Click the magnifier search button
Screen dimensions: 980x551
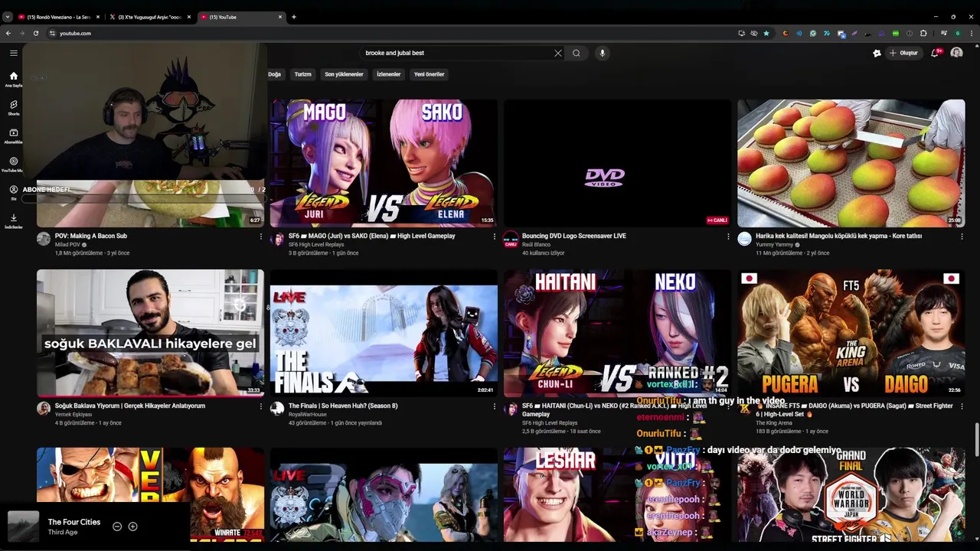(577, 53)
